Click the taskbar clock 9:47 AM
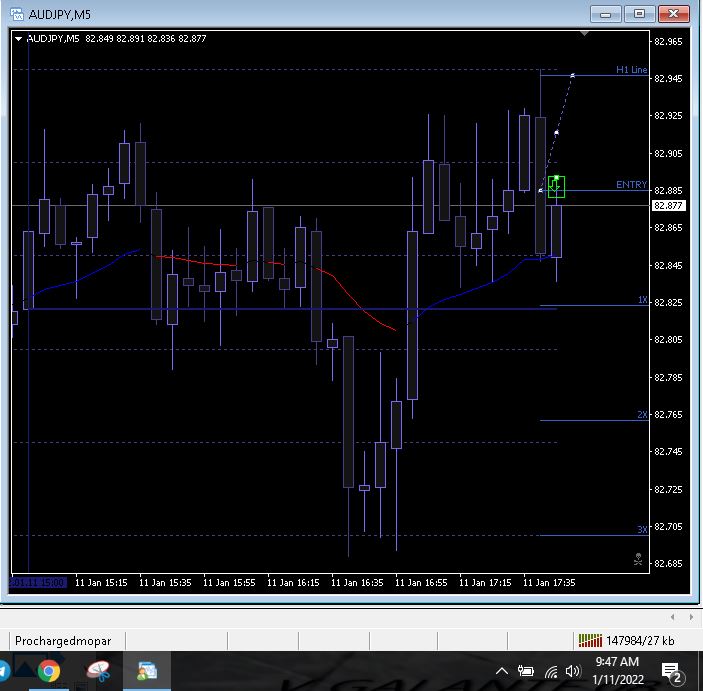This screenshot has height=691, width=703. [x=617, y=662]
